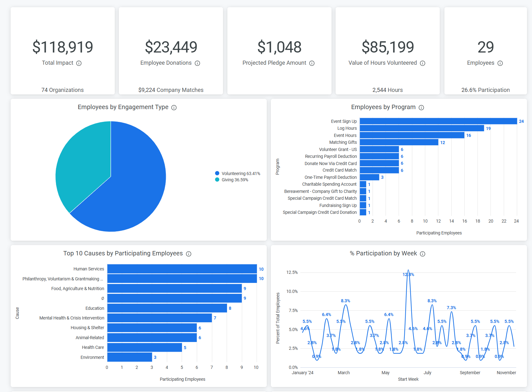Click the Employees by Program chart title
The image size is (532, 392).
pyautogui.click(x=383, y=107)
